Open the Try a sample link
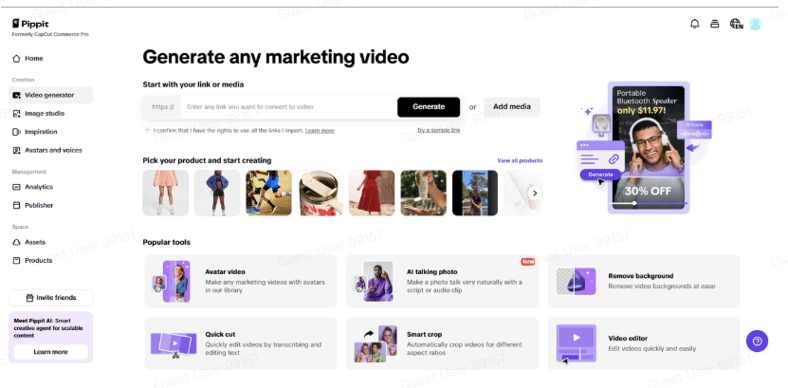788x388 pixels. tap(438, 130)
